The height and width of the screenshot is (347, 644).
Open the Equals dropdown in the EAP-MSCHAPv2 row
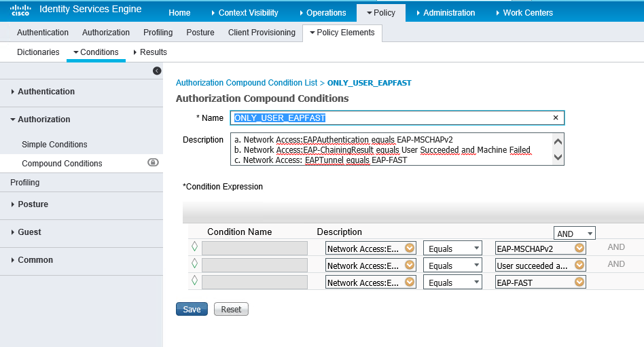tap(452, 249)
